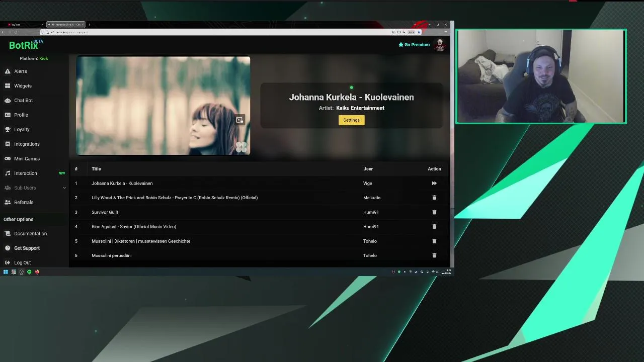Click the Kick platform label

click(44, 58)
